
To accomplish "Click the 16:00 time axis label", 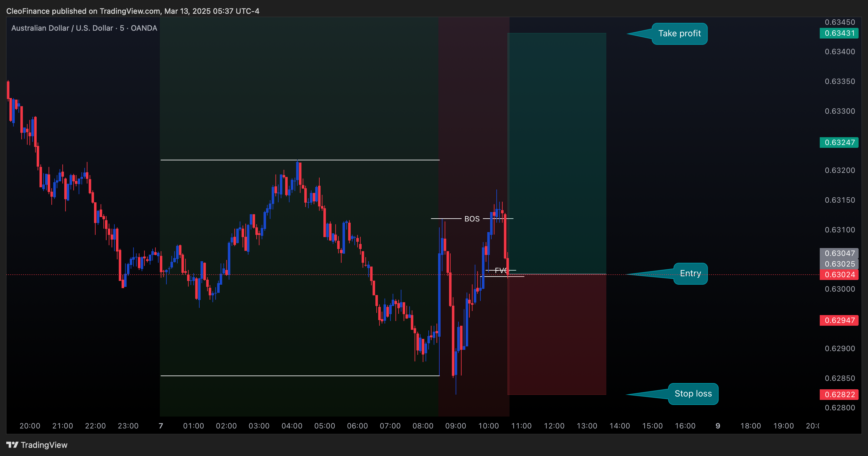I will click(685, 426).
